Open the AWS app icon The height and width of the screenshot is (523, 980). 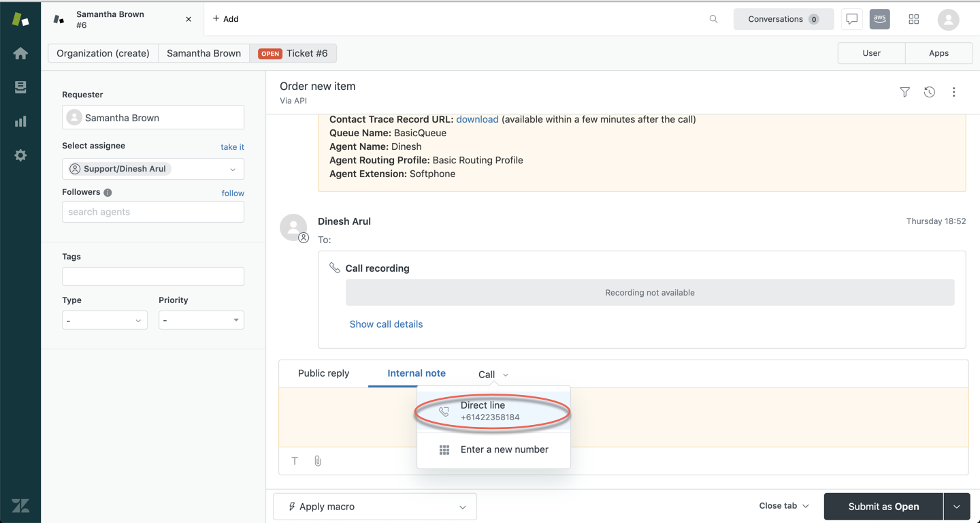[x=879, y=19]
